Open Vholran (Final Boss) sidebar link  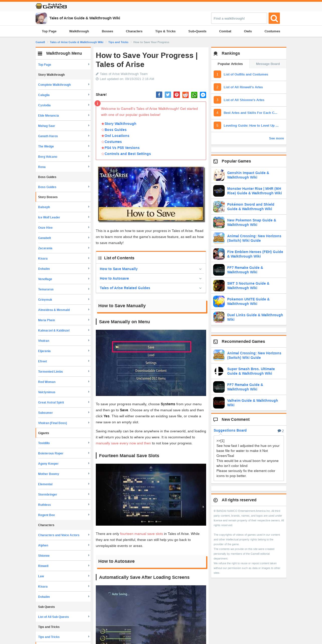pos(52,423)
